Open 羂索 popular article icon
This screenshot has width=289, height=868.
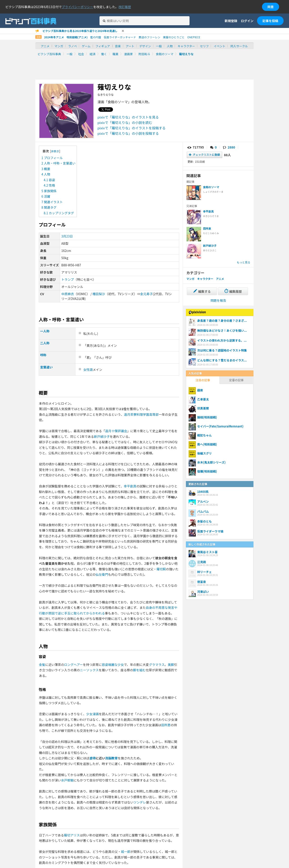point(192,391)
